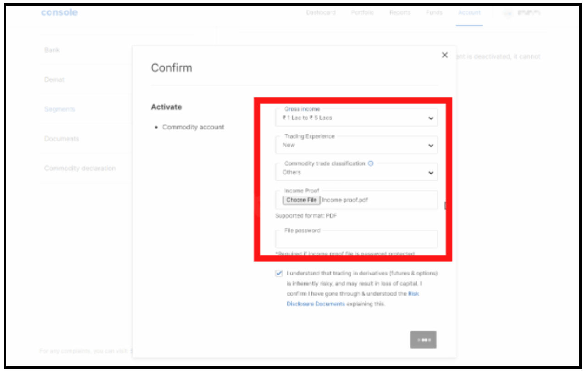The width and height of the screenshot is (588, 371).
Task: Select the Account tab
Action: (469, 12)
